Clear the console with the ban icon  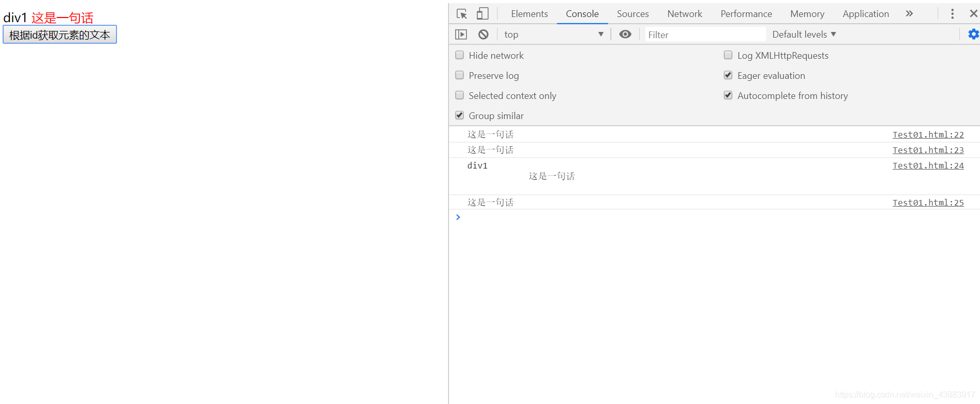point(483,35)
